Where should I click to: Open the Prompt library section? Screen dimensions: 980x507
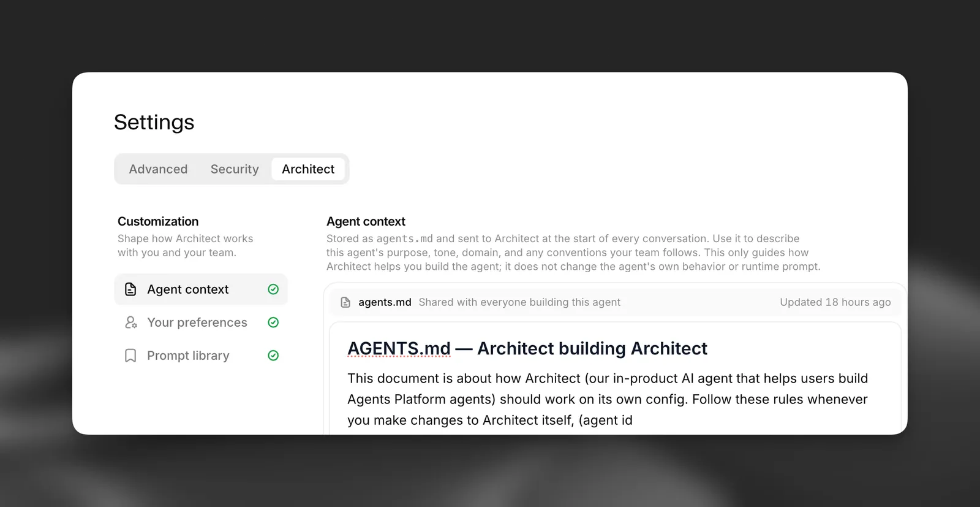click(201, 356)
